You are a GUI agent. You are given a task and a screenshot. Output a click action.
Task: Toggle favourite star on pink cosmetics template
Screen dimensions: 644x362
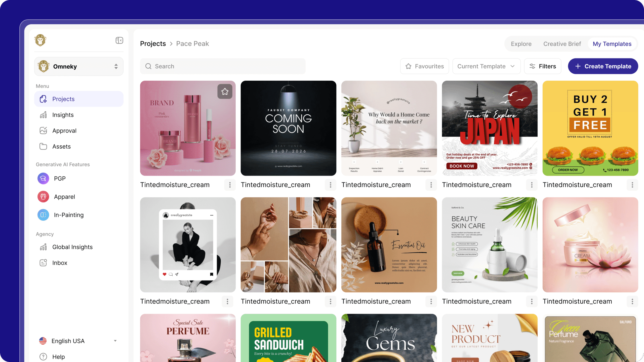tap(225, 92)
